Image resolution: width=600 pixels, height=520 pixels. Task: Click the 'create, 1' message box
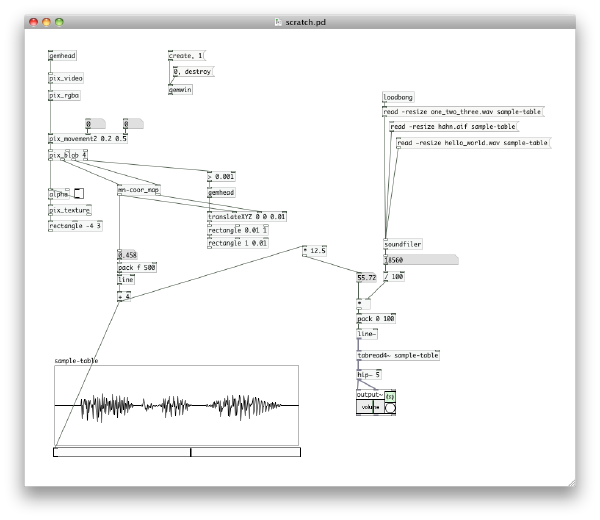(188, 57)
